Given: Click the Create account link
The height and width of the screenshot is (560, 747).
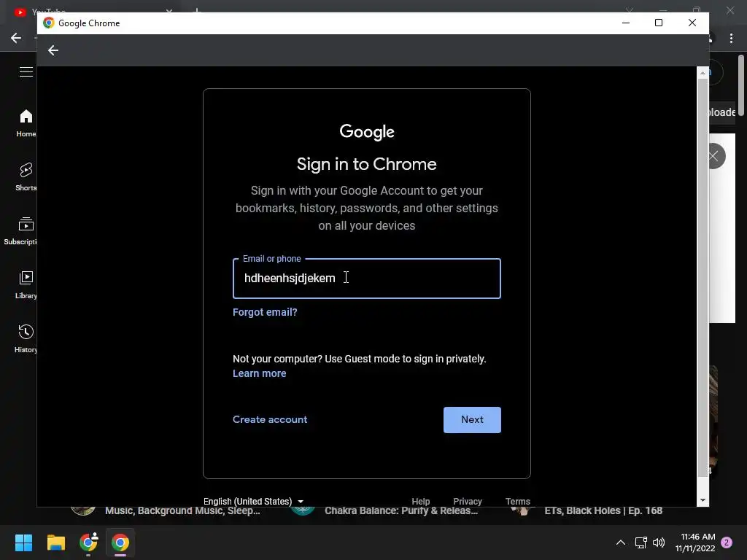Looking at the screenshot, I should click(270, 419).
